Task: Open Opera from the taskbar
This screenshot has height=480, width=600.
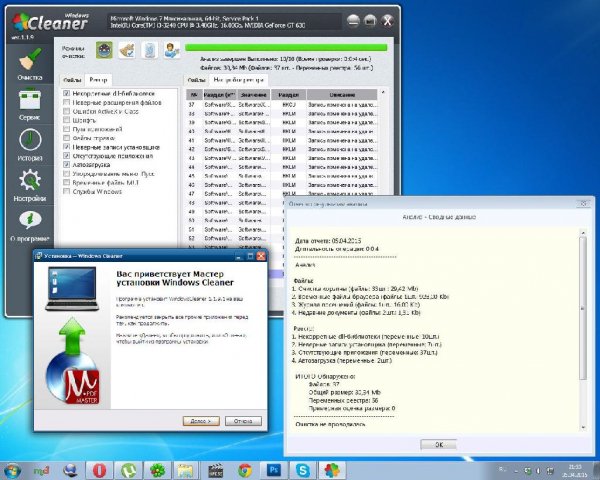Action: 99,470
